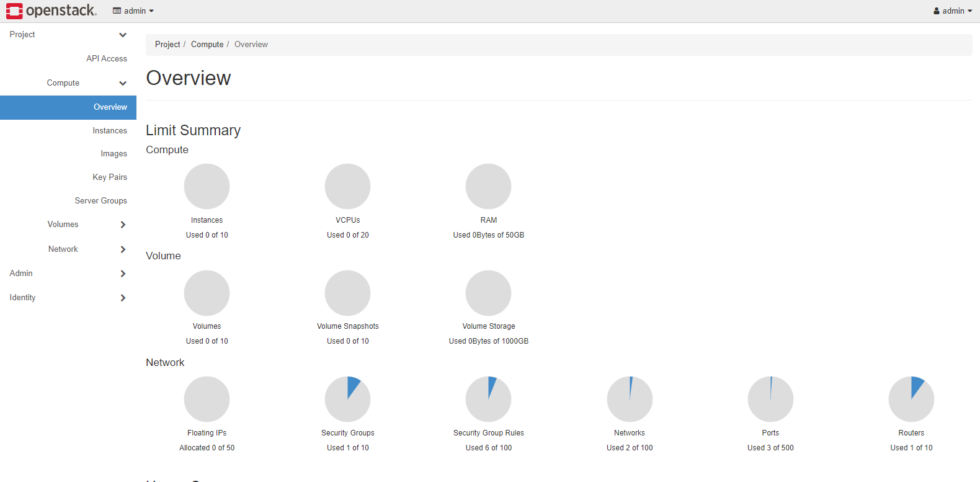The image size is (980, 482).
Task: Click the OpenStack logo
Action: [x=51, y=11]
